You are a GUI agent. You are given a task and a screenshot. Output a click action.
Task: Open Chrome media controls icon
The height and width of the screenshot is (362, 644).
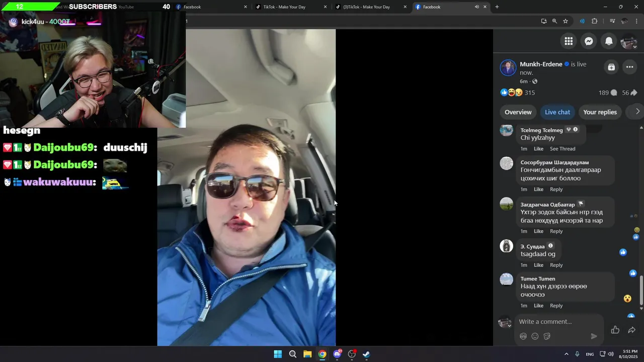click(612, 21)
